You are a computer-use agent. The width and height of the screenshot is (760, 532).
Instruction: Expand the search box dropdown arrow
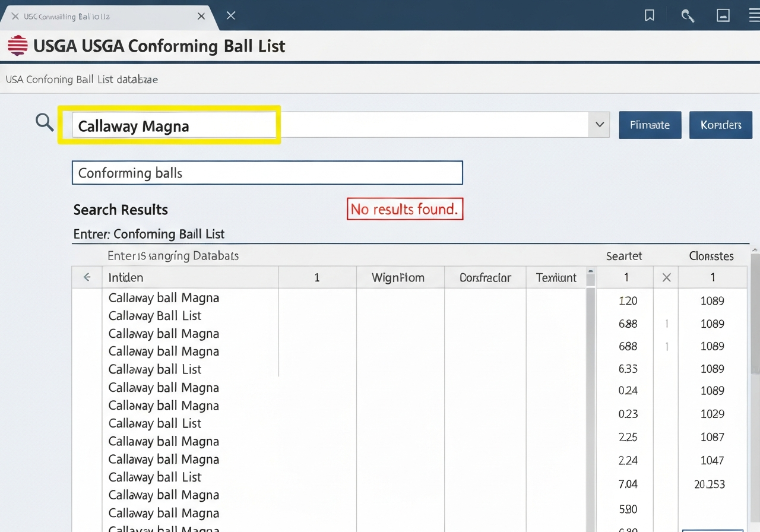599,125
